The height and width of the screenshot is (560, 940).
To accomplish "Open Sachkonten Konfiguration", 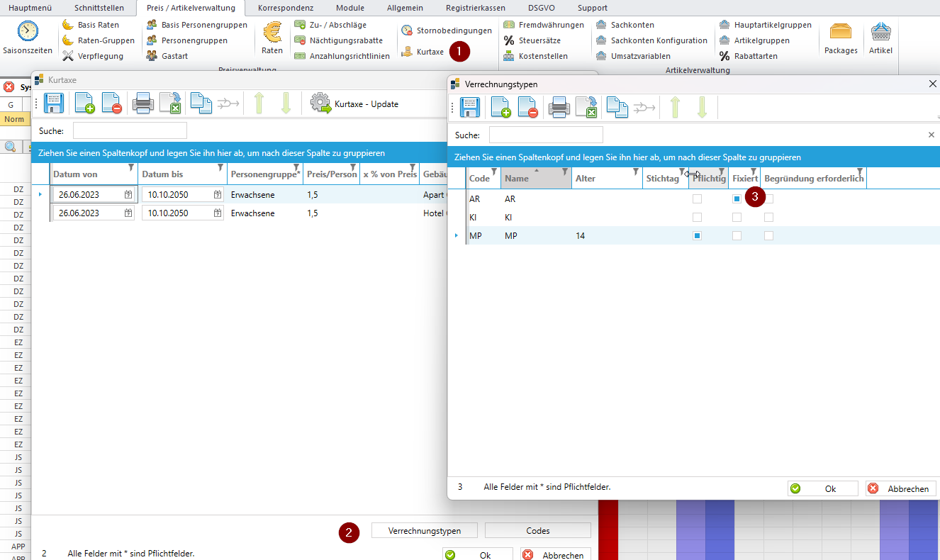I will 651,40.
